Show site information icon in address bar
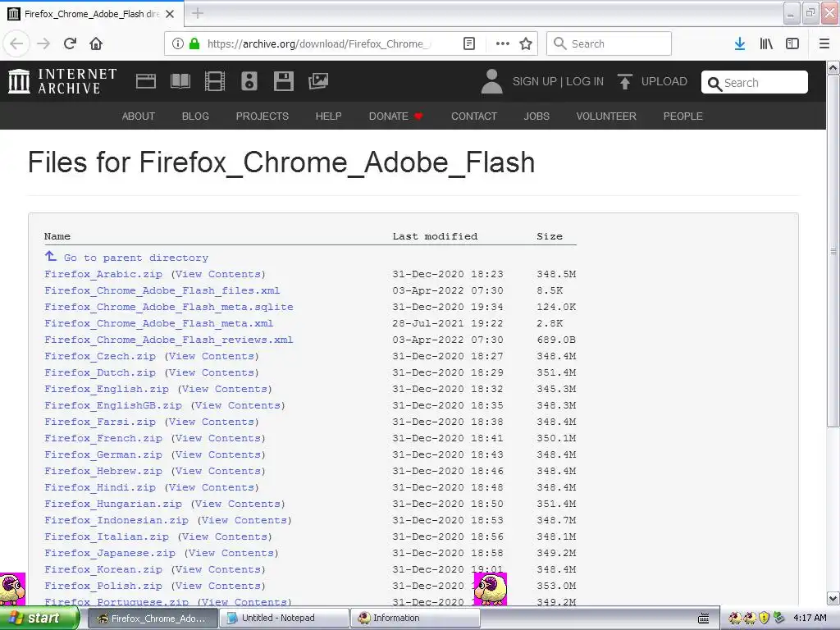Viewport: 840px width, 630px height. coord(178,43)
